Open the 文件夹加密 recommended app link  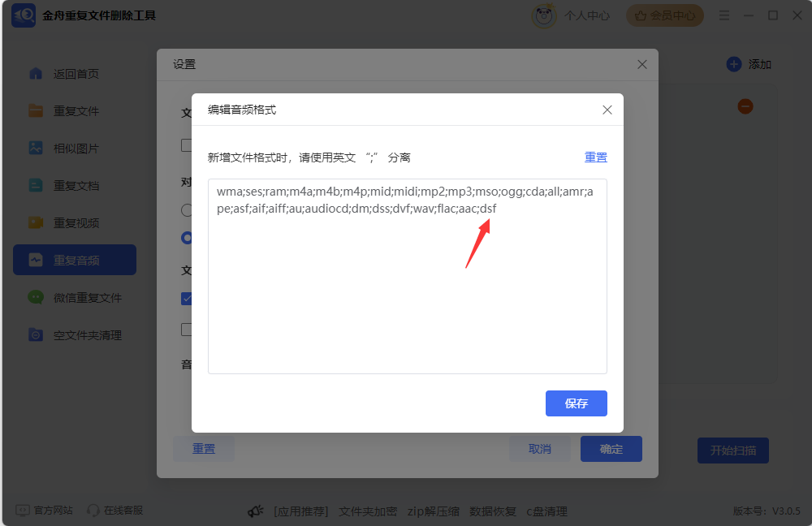368,511
